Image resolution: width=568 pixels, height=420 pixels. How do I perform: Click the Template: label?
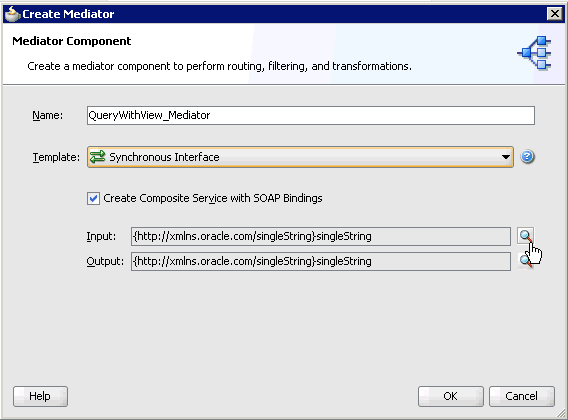pos(56,157)
